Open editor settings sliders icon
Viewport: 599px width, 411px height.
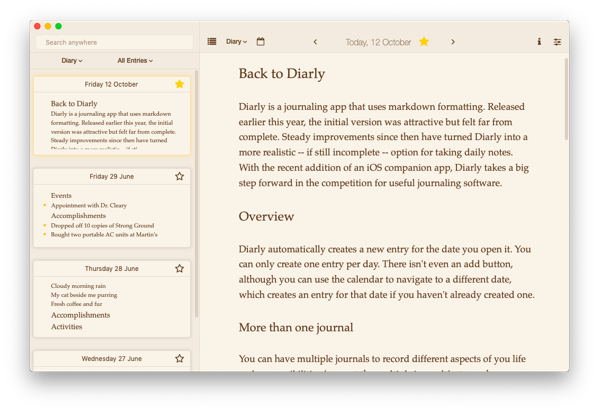pos(557,42)
